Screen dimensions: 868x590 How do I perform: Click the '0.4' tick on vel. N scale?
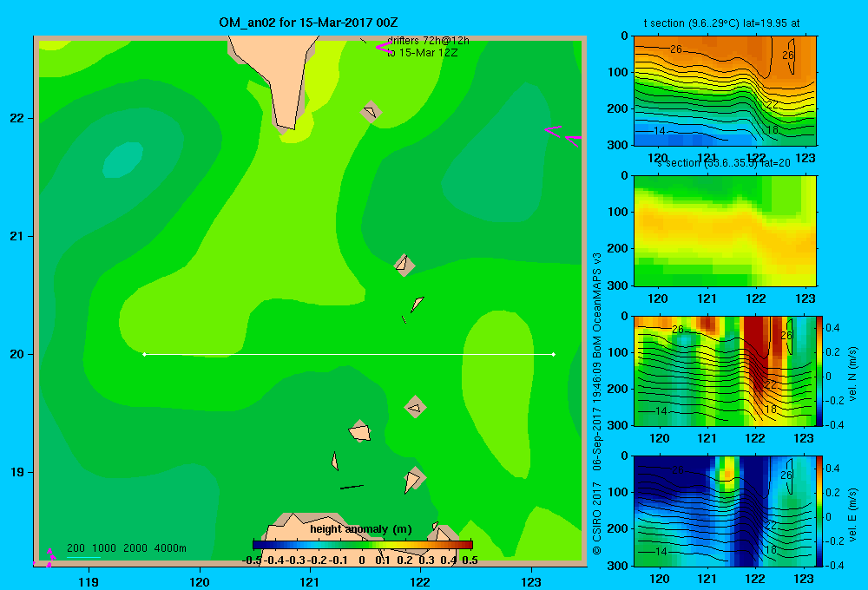[832, 328]
